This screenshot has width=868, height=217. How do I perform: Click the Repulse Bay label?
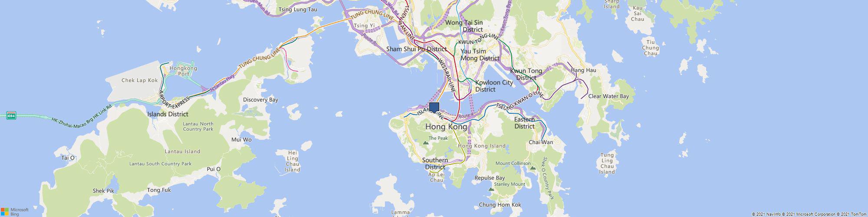[x=490, y=178]
